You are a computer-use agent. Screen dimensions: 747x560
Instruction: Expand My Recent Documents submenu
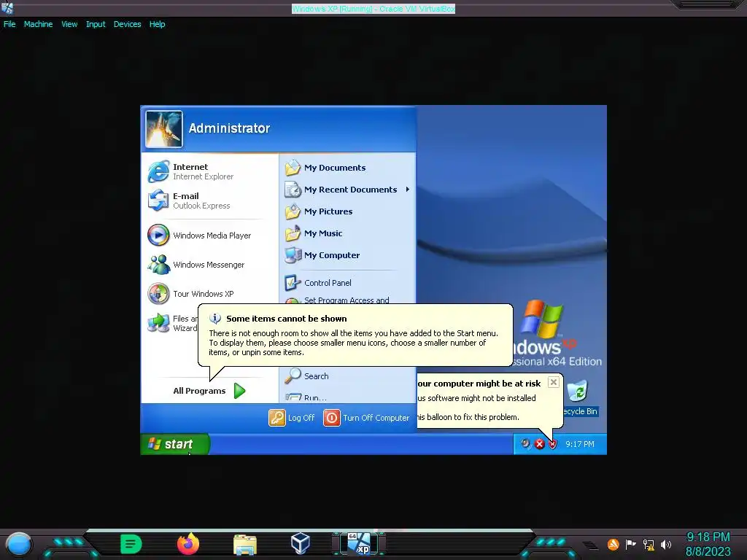[347, 190]
